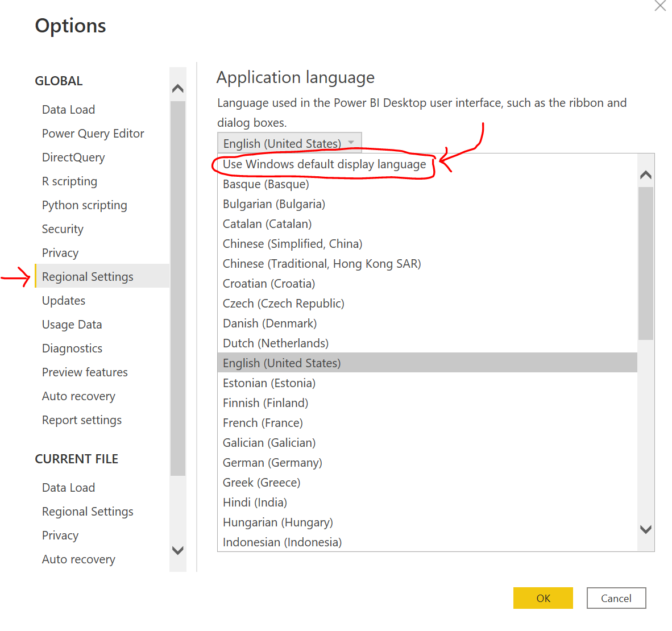Click language list scroll up arrow
Image resolution: width=672 pixels, height=631 pixels.
(646, 175)
